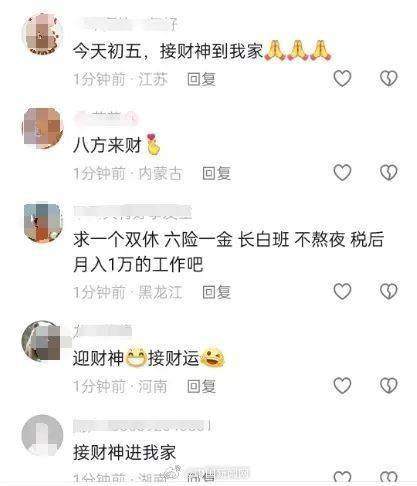
Task: Open avatar of the 求一个双休 commenter
Action: (43, 222)
